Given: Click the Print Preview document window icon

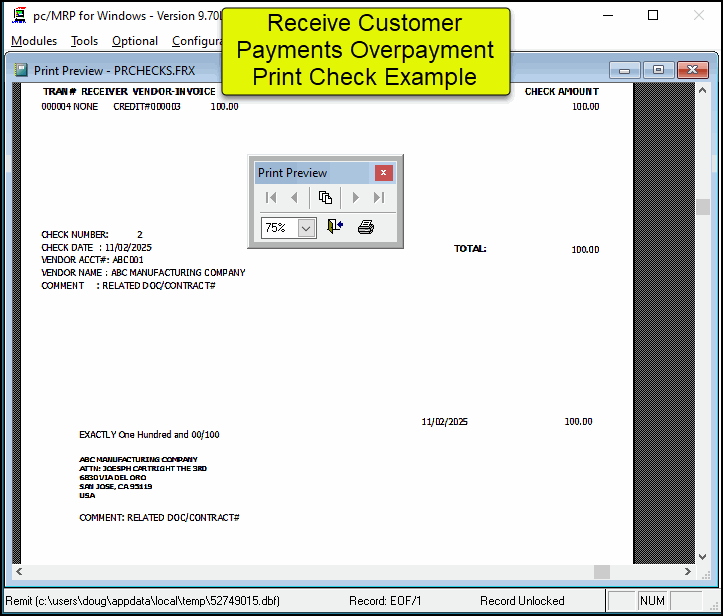Looking at the screenshot, I should tap(21, 70).
